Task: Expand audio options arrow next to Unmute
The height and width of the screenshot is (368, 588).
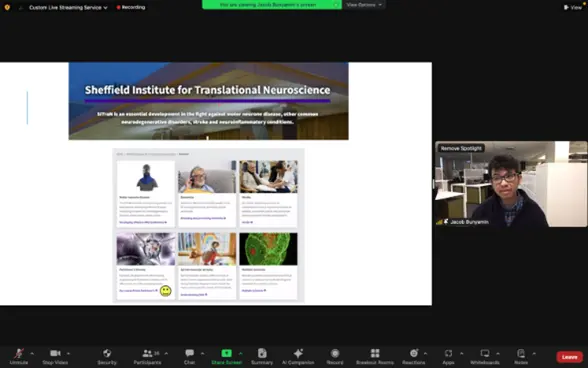Action: [32, 353]
